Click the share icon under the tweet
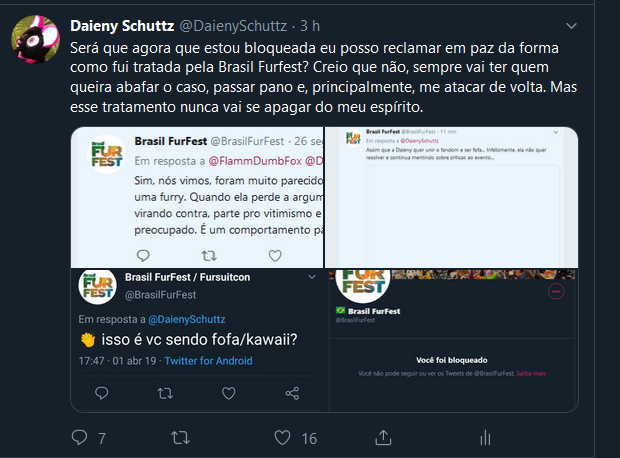 point(383,437)
